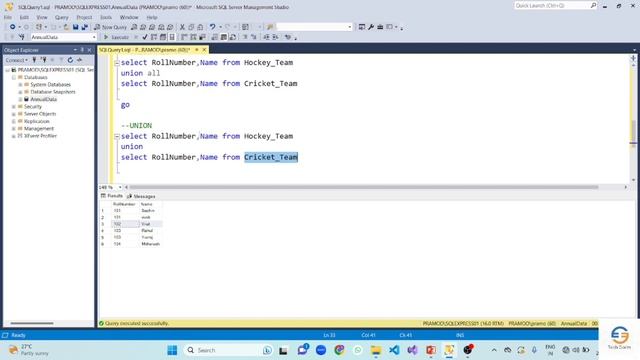640x360 pixels.
Task: Select the Replication tree item
Action: pos(37,121)
